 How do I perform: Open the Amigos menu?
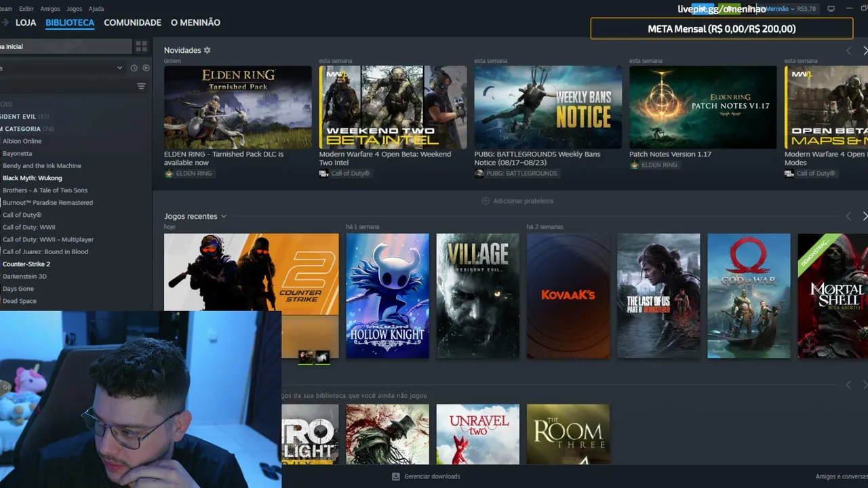pyautogui.click(x=50, y=9)
